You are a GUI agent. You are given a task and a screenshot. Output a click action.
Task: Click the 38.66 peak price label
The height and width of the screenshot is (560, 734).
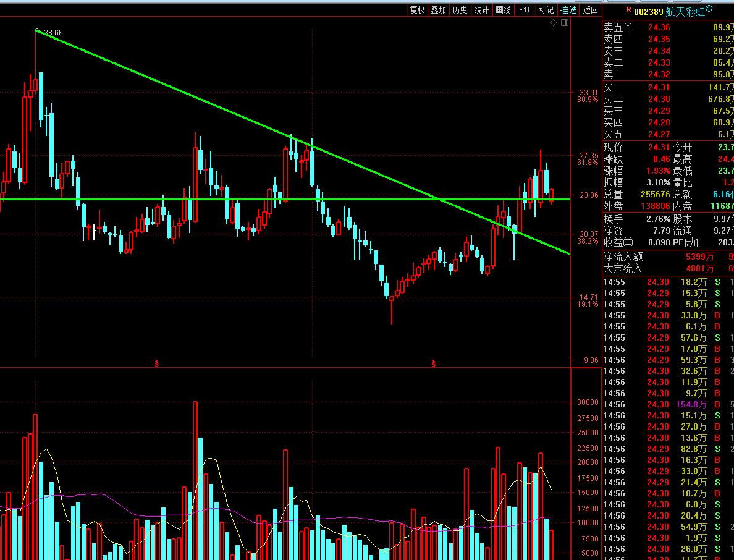(x=53, y=33)
